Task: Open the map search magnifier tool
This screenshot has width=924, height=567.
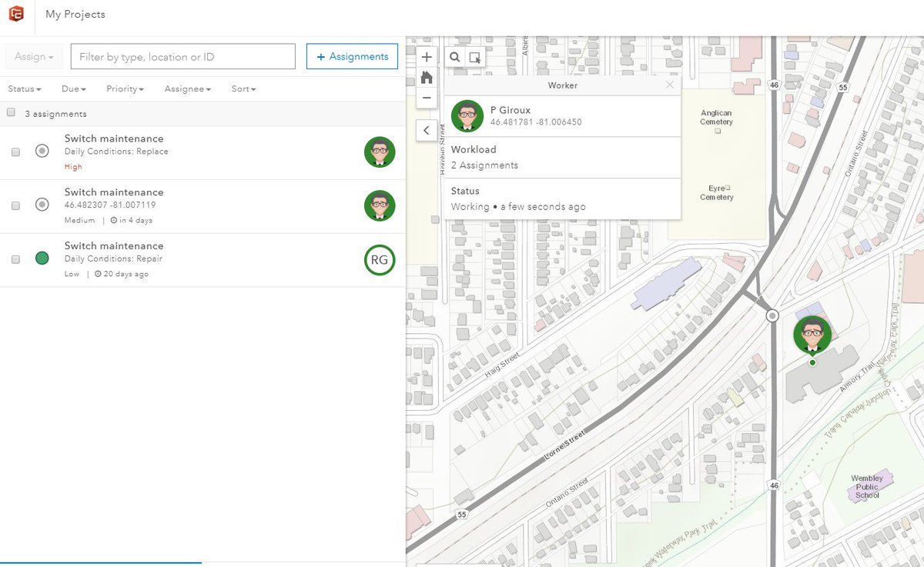Action: click(454, 56)
